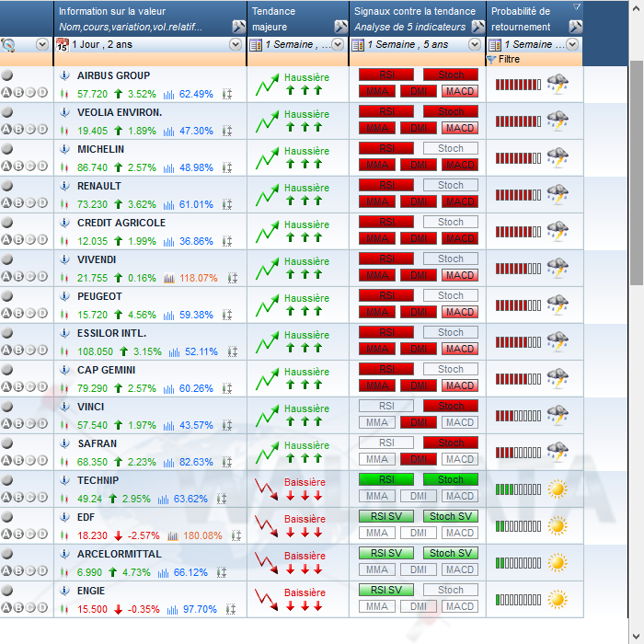Viewport: 644px width, 644px height.
Task: Click the DMI signal button in SAFRAN row
Action: click(x=418, y=459)
